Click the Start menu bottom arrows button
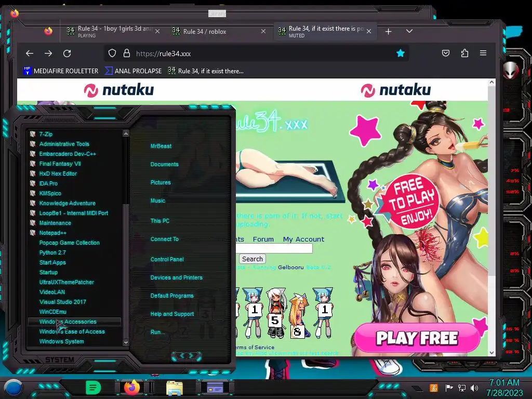 coord(187,356)
